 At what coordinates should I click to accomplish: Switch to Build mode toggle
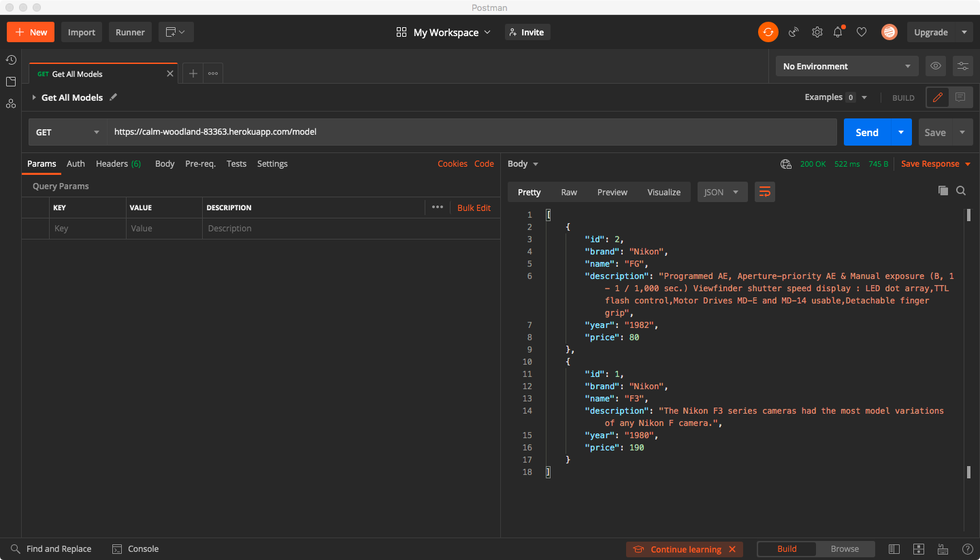[787, 549]
